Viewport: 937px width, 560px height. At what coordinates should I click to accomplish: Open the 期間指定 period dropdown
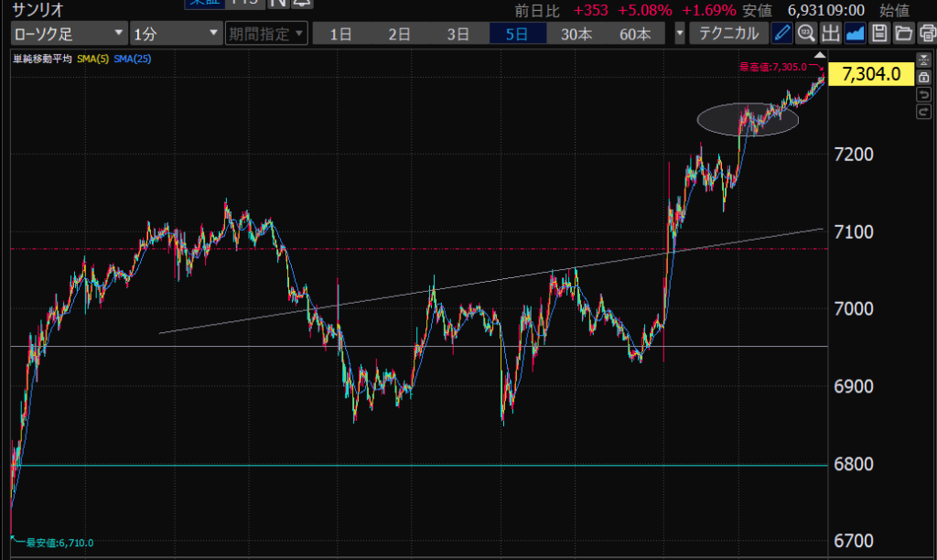(x=265, y=34)
